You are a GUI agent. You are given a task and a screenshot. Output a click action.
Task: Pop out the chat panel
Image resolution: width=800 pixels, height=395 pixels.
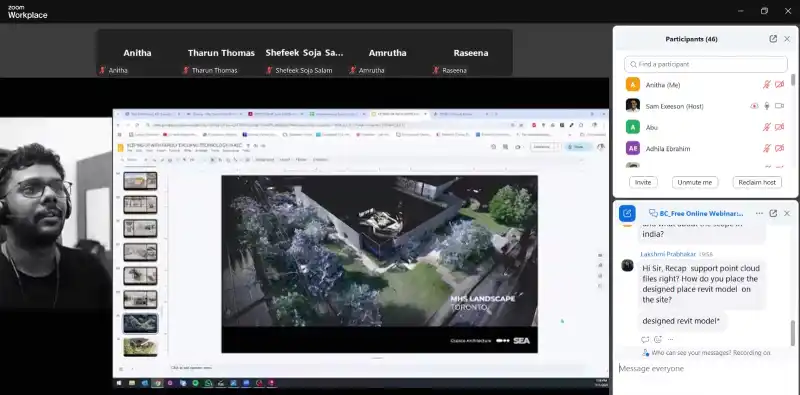click(x=773, y=213)
